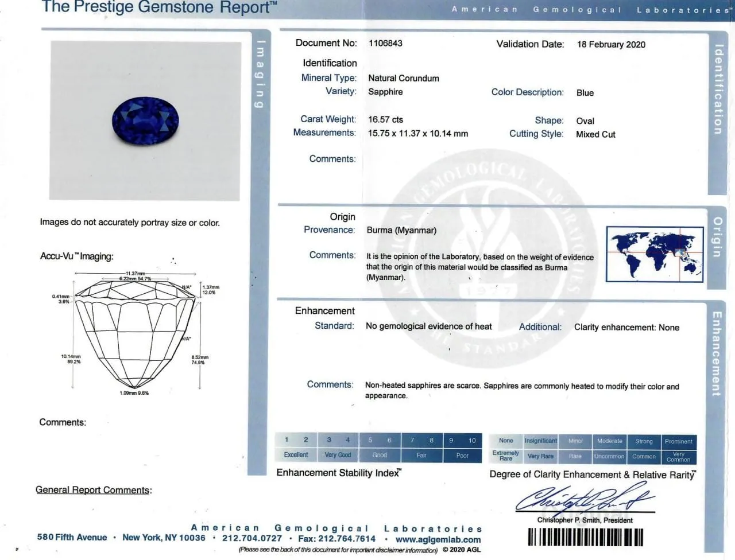Click the shape value 'Oval'
The image size is (735, 560).
click(x=585, y=121)
